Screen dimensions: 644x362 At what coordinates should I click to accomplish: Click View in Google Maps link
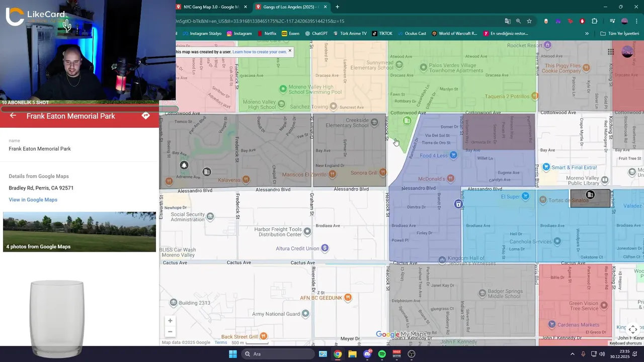(33, 200)
